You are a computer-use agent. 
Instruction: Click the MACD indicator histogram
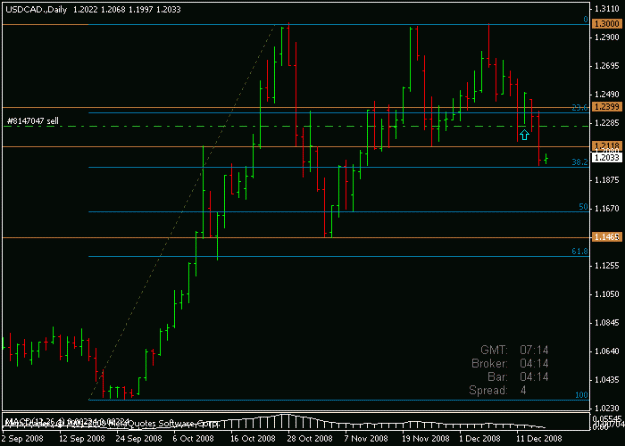tap(295, 422)
